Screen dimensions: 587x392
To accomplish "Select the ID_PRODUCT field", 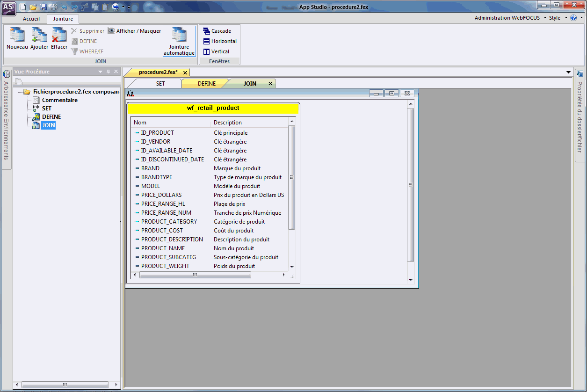I will [x=157, y=133].
